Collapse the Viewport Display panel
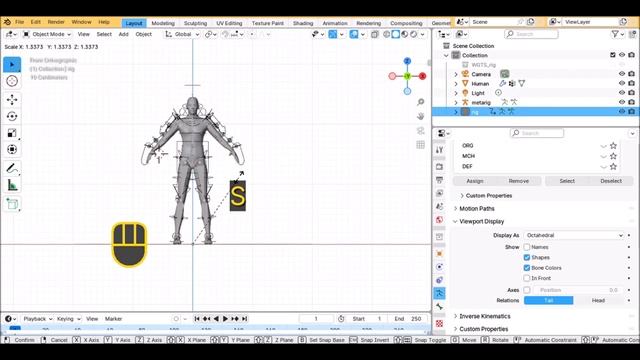This screenshot has width=640, height=360. point(481,222)
